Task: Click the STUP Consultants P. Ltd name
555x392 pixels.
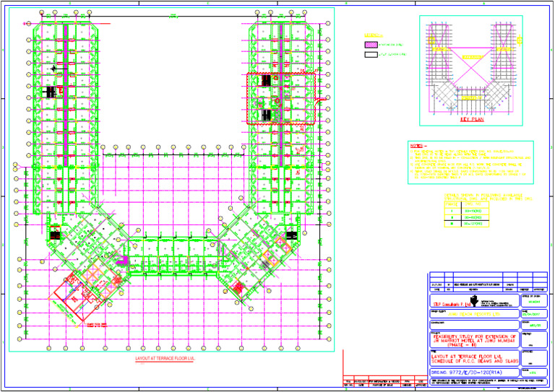Action: pos(451,305)
